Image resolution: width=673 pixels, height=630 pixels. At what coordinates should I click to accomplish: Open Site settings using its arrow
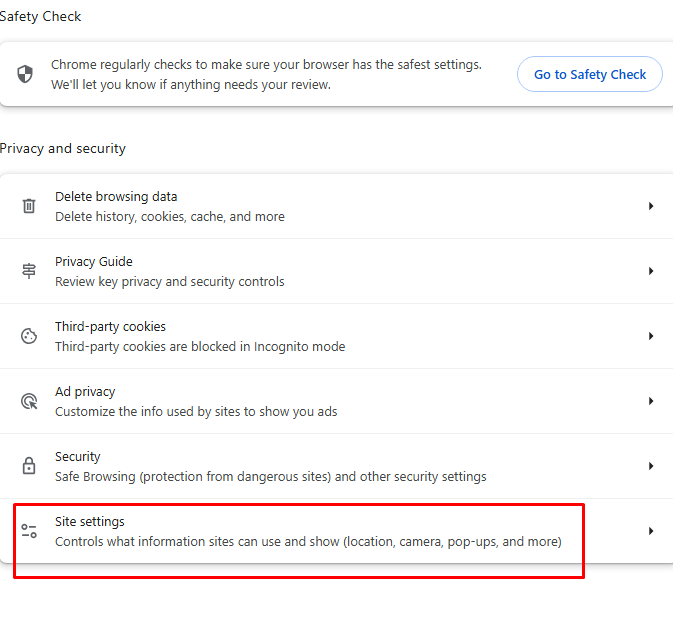651,531
